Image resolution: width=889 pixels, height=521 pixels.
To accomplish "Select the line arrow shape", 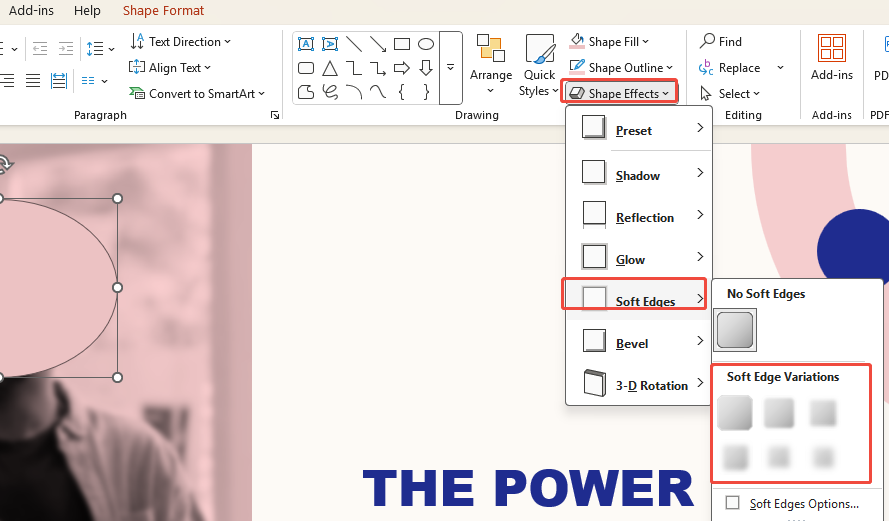I will click(x=378, y=44).
